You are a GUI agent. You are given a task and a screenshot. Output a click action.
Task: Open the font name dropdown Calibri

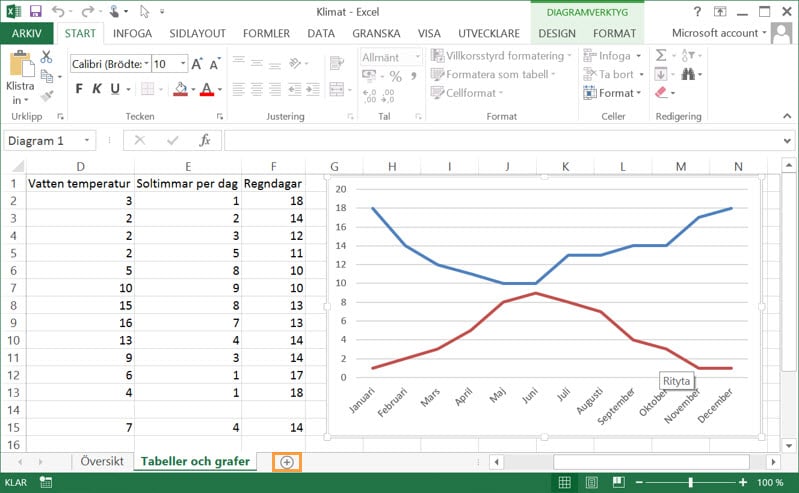pos(146,64)
